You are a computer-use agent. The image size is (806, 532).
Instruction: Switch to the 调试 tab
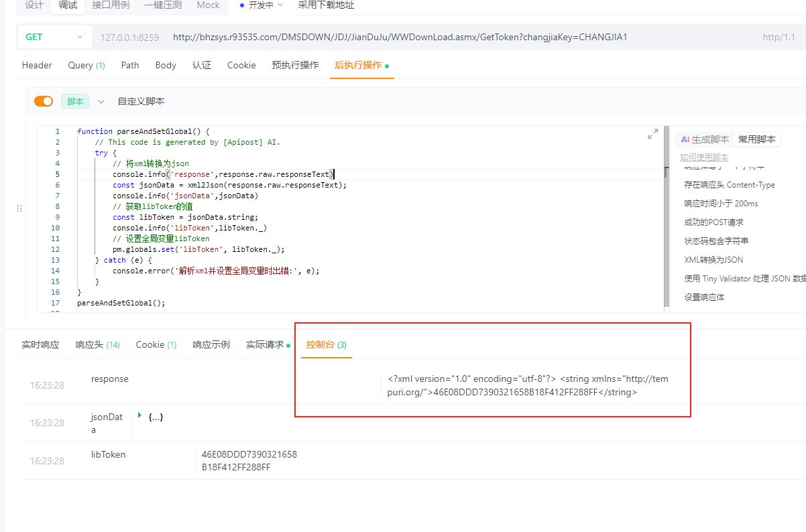tap(68, 5)
